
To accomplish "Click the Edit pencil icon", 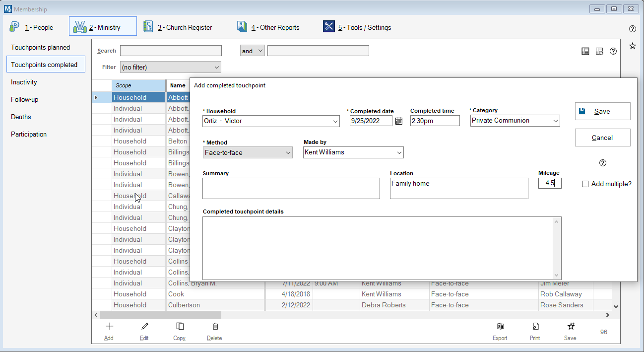I will (144, 327).
